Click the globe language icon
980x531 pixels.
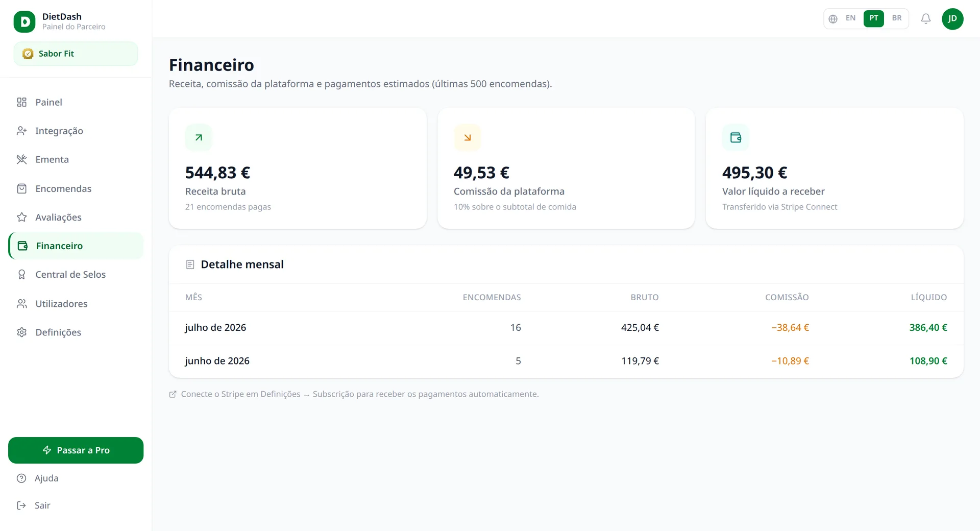click(833, 19)
